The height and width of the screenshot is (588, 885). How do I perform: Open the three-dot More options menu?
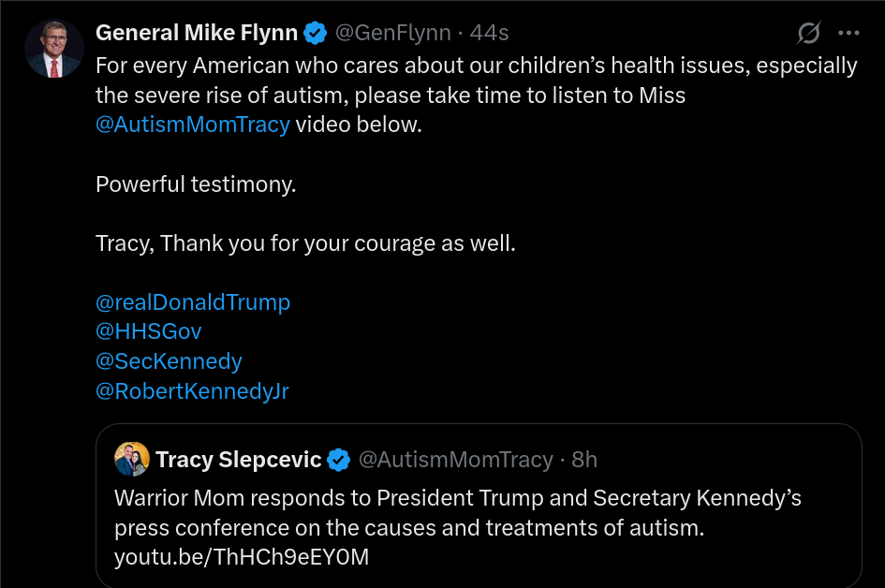tap(848, 34)
